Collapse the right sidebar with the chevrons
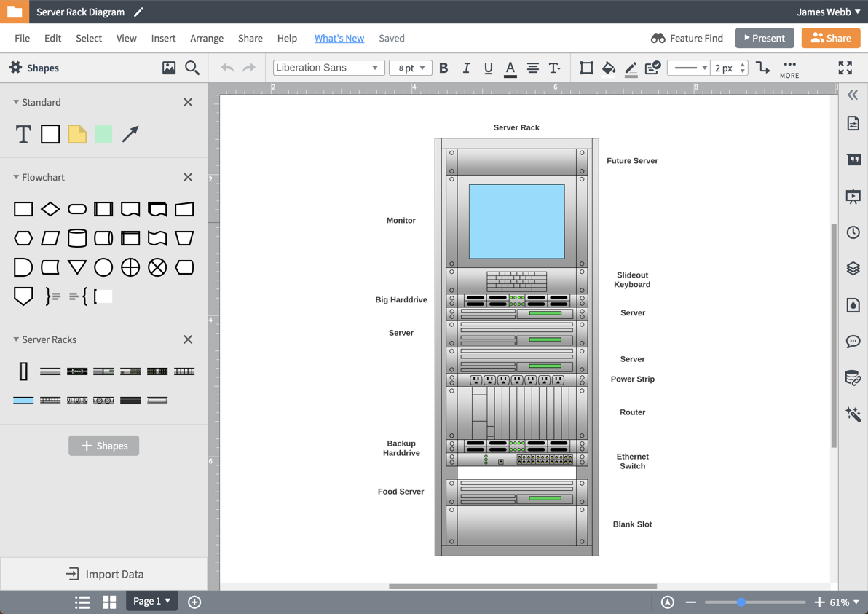 click(853, 94)
